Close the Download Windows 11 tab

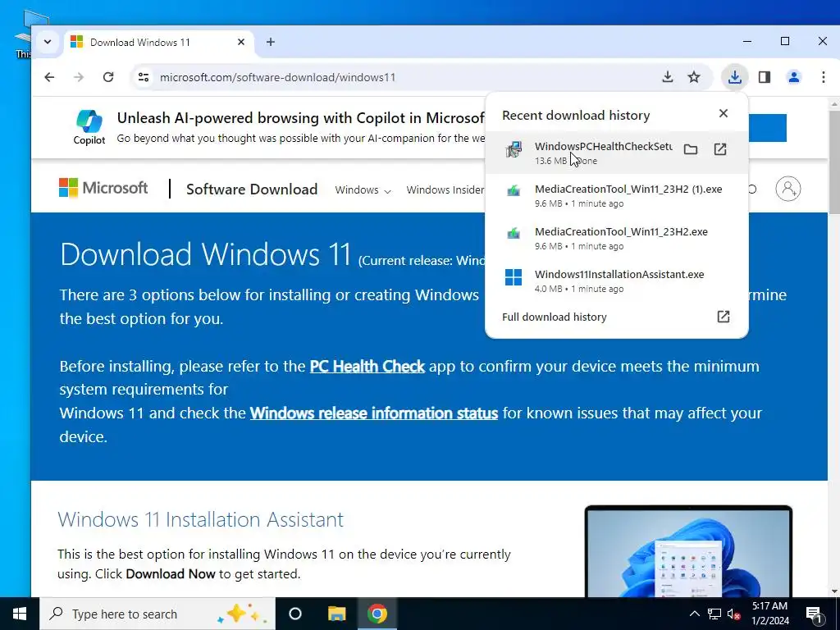tap(241, 42)
